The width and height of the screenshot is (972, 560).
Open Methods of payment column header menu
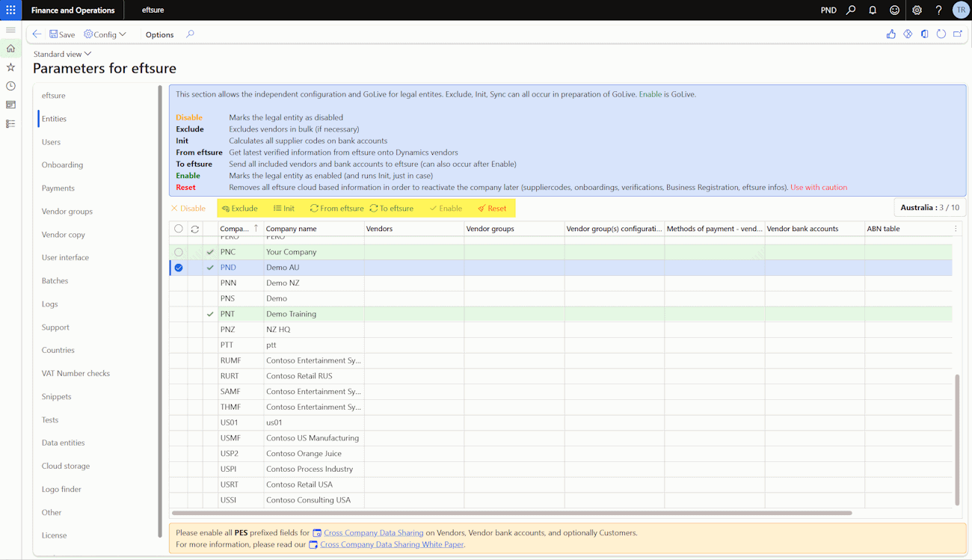point(715,229)
